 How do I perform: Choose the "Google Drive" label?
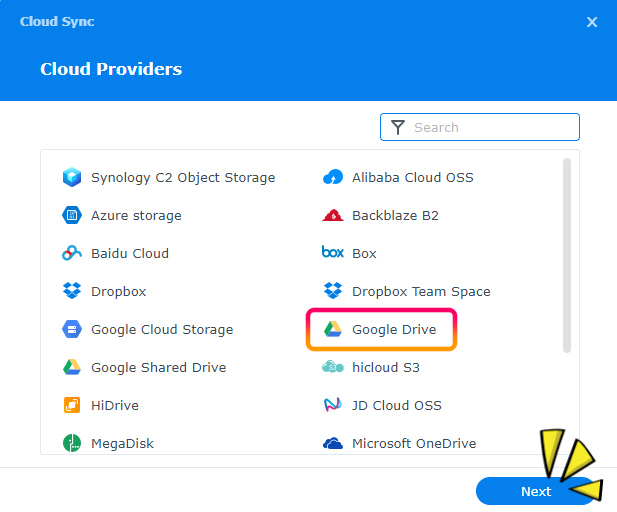[394, 330]
